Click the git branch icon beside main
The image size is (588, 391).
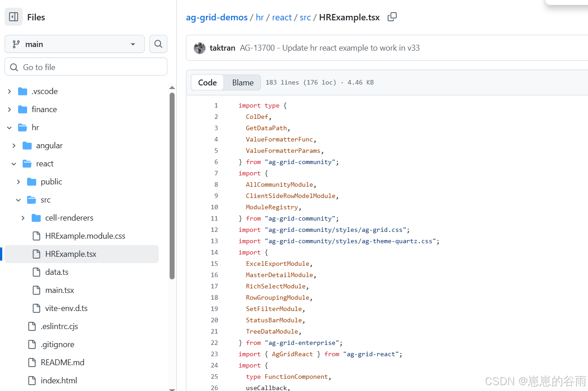(x=16, y=44)
